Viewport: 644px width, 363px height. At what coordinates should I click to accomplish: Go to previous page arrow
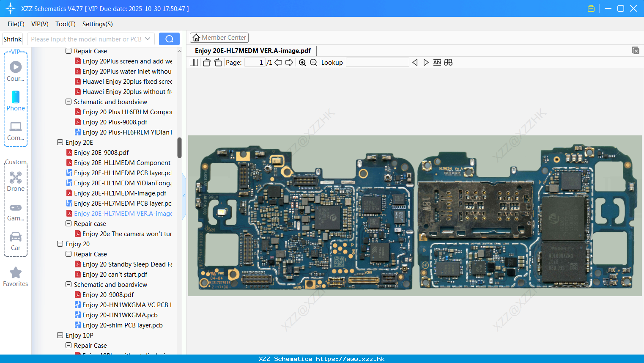click(278, 62)
